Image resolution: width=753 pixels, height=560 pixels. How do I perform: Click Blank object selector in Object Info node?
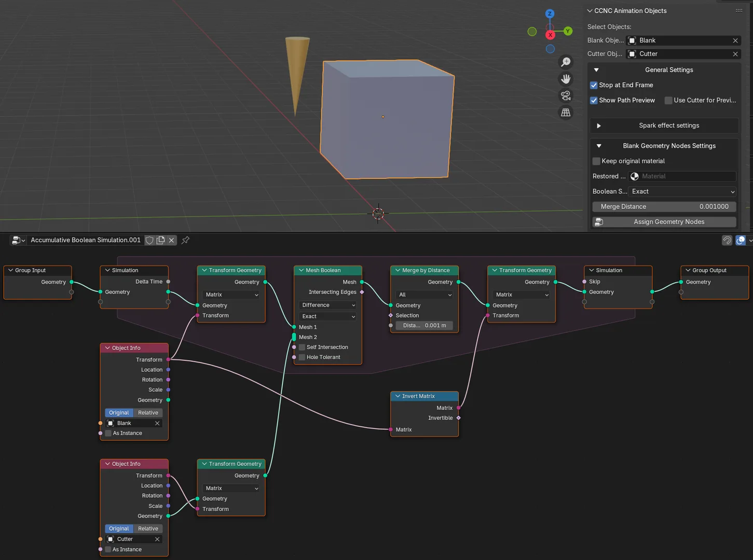point(134,423)
